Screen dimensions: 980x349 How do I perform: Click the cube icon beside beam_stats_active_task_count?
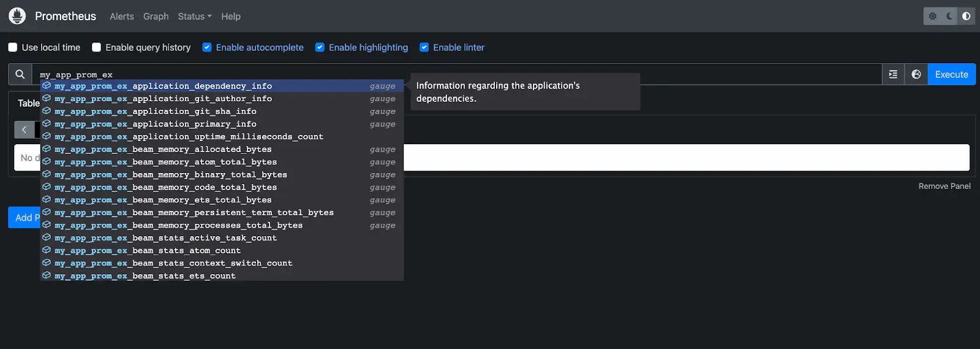tap(47, 237)
